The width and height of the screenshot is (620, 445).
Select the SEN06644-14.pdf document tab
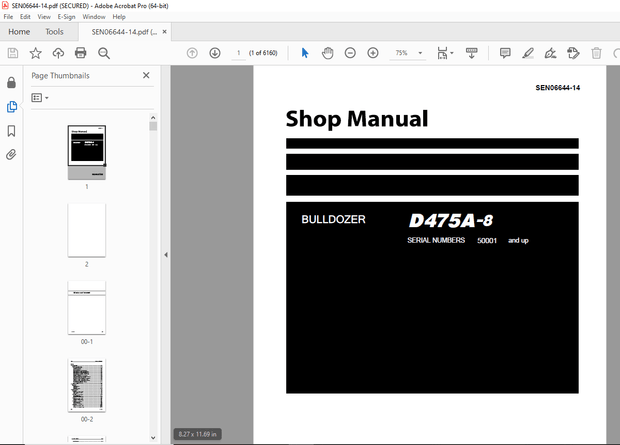pyautogui.click(x=125, y=32)
